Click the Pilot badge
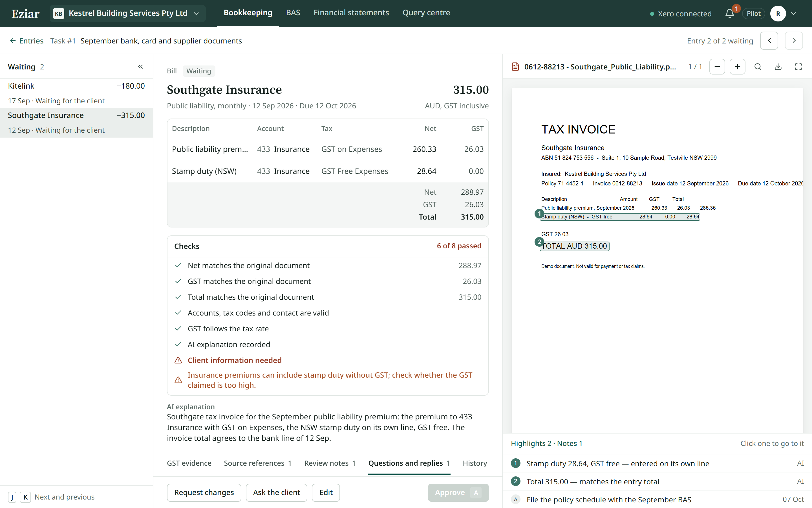Viewport: 812px width, 508px height. click(x=753, y=14)
